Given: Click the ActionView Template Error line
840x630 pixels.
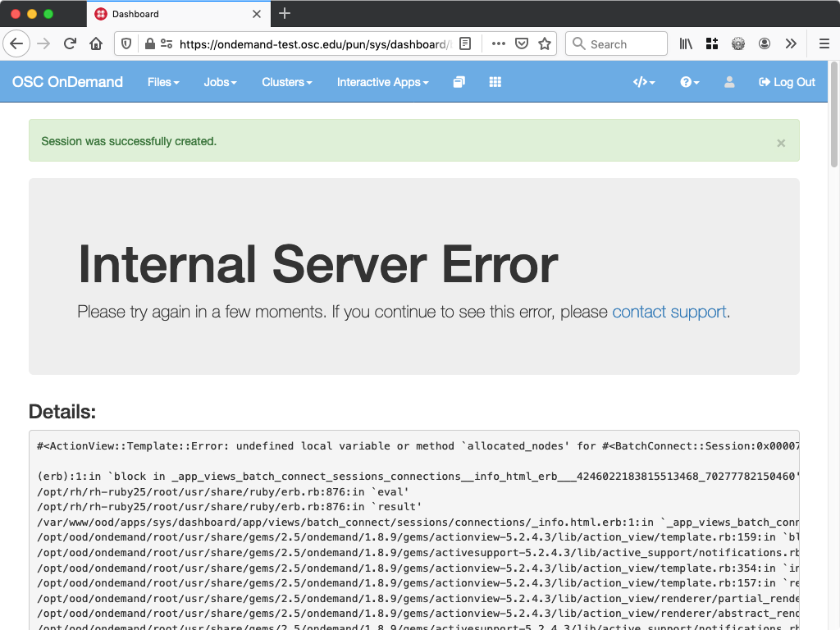Looking at the screenshot, I should click(418, 445).
